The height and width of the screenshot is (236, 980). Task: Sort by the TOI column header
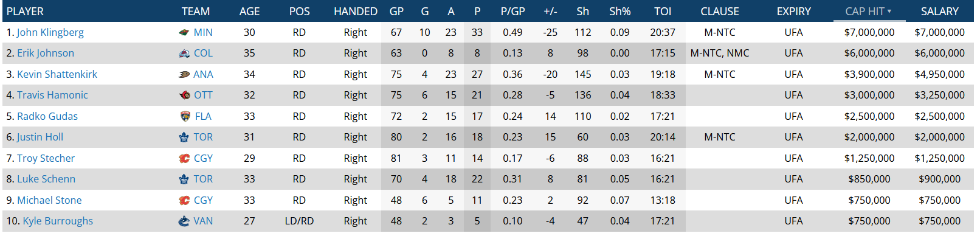point(663,12)
